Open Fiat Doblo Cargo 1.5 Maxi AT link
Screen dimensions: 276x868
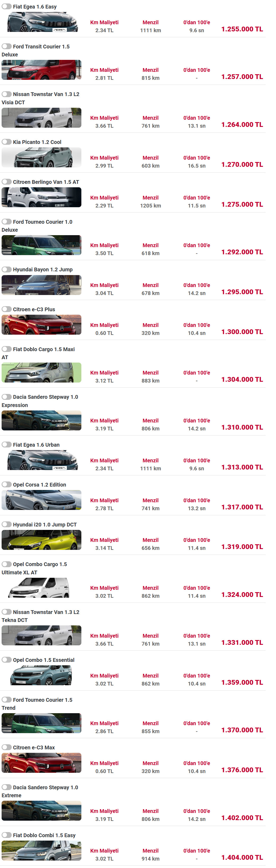coord(38,353)
